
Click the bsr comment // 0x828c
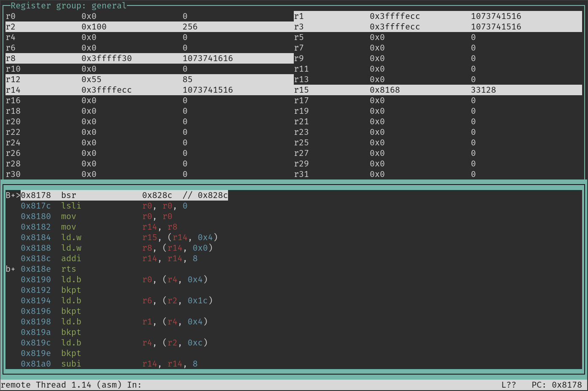click(x=205, y=195)
